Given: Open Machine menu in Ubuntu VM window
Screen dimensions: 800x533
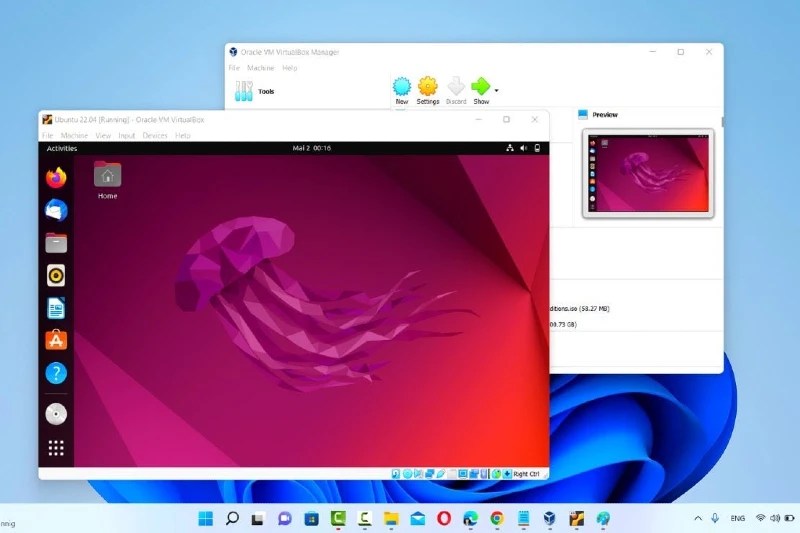Looking at the screenshot, I should coord(74,136).
